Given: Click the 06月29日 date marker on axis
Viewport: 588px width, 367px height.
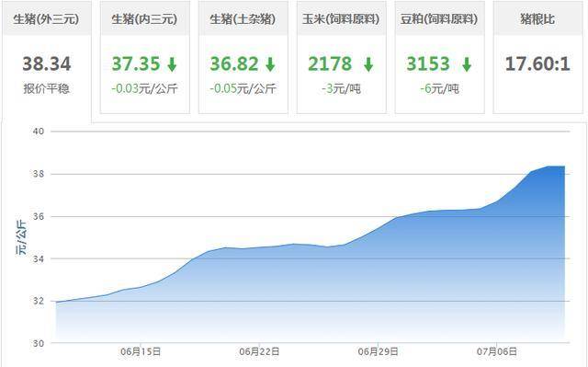Looking at the screenshot, I should click(378, 351).
